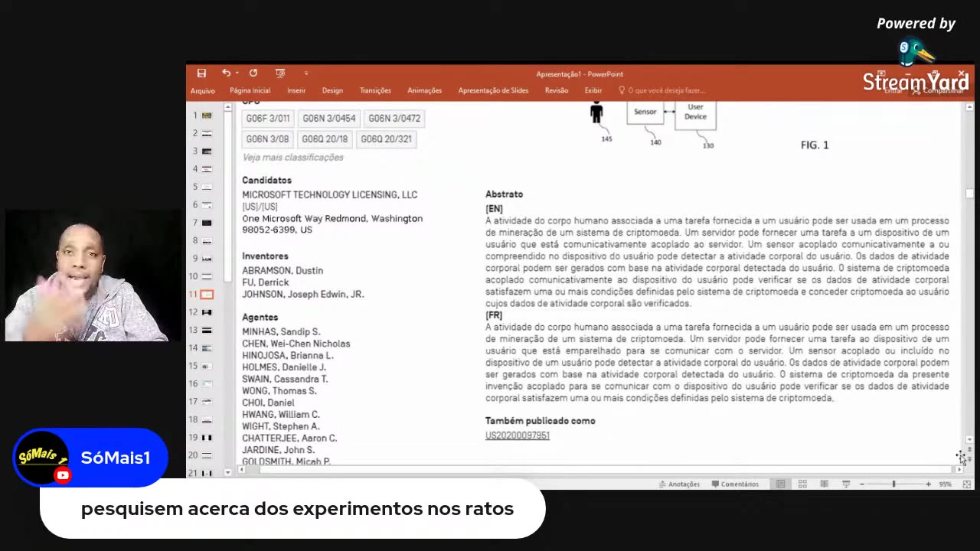Click the Undo arrow icon

[x=226, y=73]
